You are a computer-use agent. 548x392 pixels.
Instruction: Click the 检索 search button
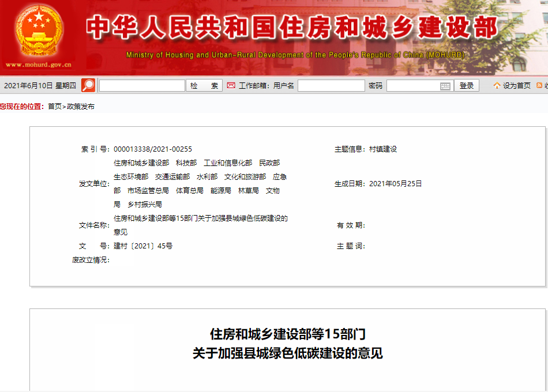tap(204, 85)
